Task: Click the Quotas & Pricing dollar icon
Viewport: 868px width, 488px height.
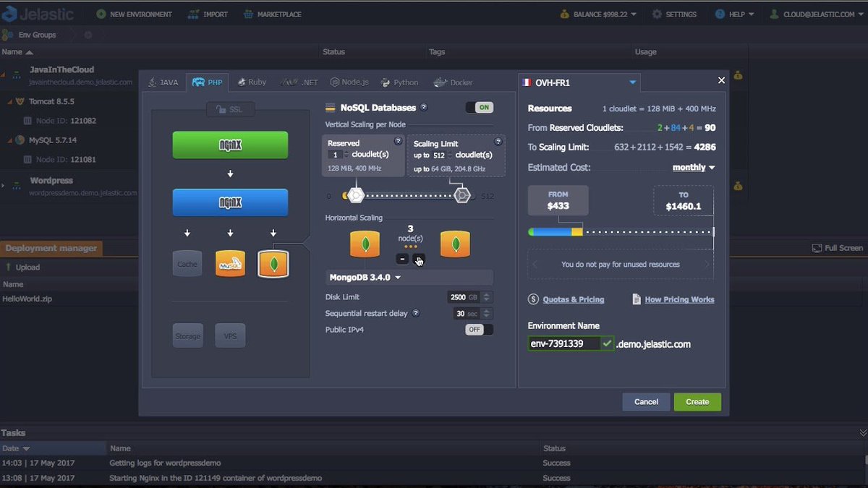Action: click(x=533, y=299)
